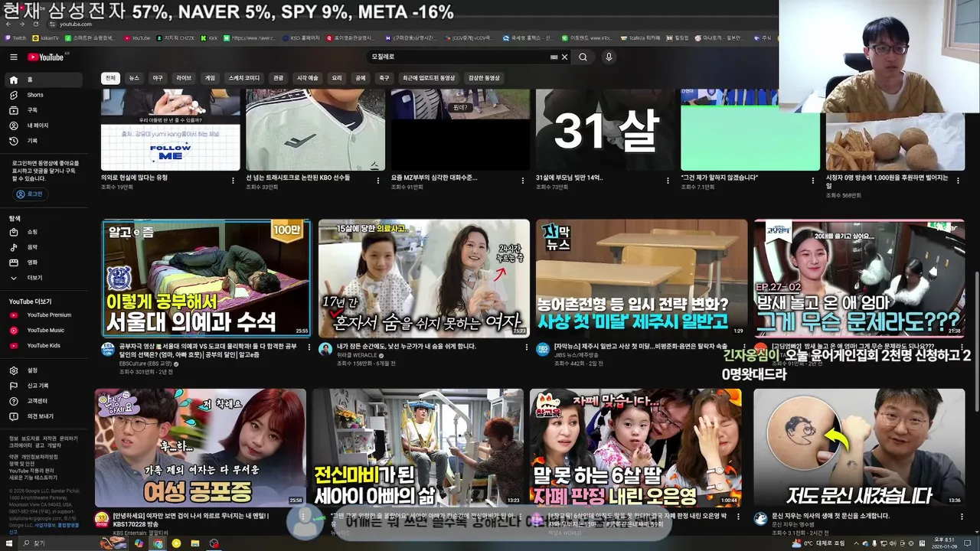The height and width of the screenshot is (551, 980).
Task: Expand 더보기 in the explore section
Action: coord(43,278)
